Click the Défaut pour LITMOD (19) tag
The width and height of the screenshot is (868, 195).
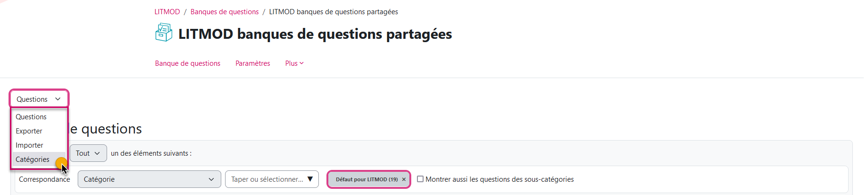pyautogui.click(x=366, y=179)
